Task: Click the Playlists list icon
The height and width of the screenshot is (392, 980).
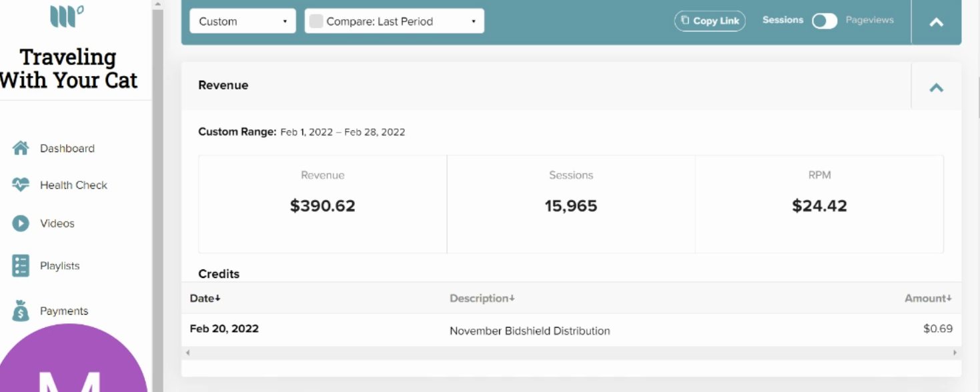Action: (21, 265)
